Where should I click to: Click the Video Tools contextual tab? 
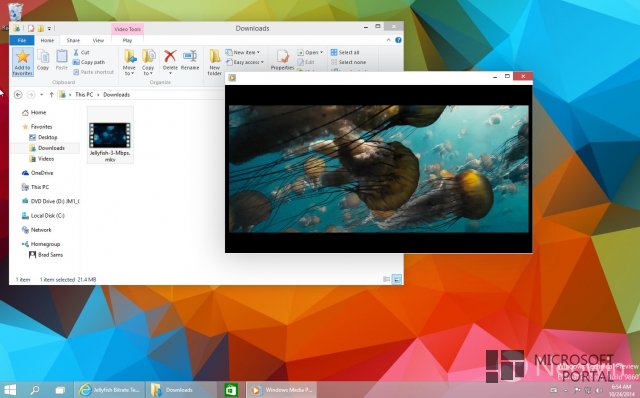[x=127, y=29]
